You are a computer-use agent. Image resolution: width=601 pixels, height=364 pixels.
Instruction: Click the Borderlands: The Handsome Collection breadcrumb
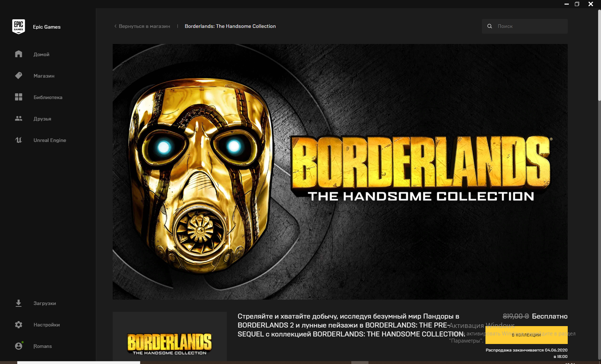230,26
